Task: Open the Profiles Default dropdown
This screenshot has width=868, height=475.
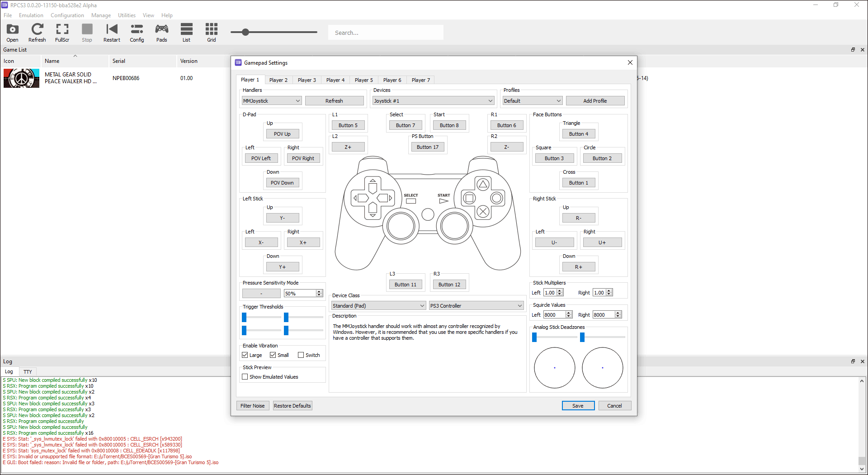Action: coord(533,101)
